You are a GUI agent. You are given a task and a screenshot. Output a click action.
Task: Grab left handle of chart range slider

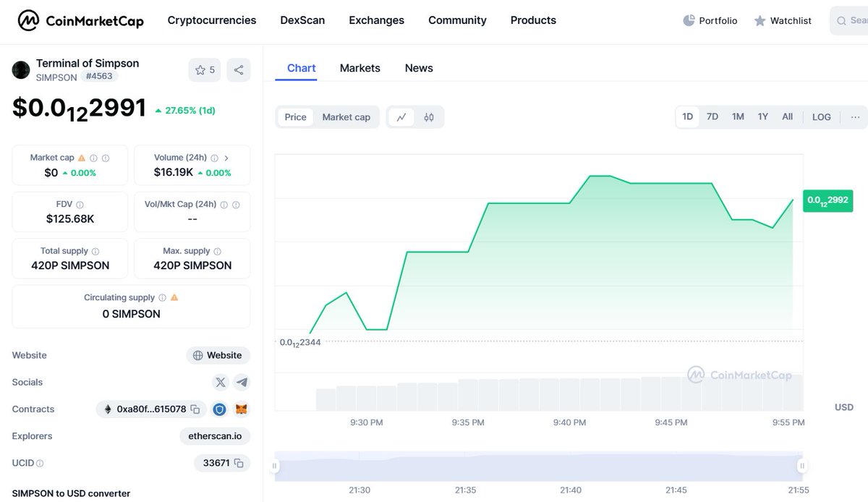[x=275, y=466]
